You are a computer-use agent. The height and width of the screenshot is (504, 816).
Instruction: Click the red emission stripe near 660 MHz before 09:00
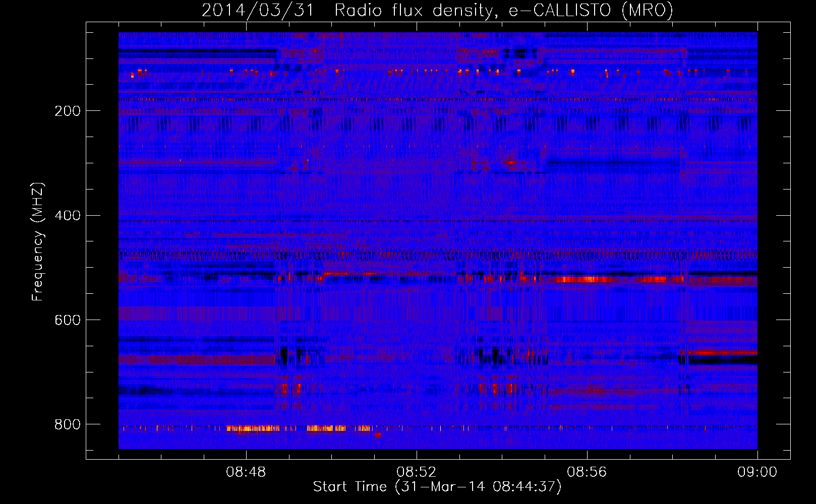point(723,352)
